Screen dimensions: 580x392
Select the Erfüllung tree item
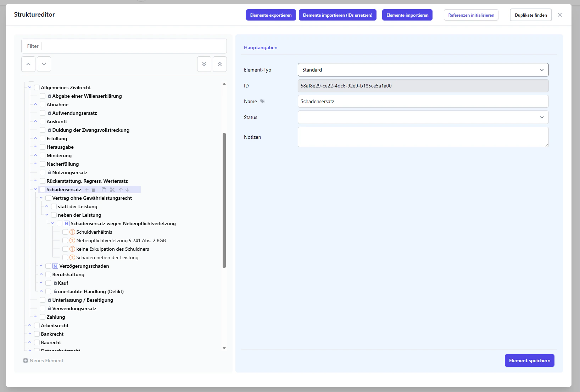coord(57,138)
